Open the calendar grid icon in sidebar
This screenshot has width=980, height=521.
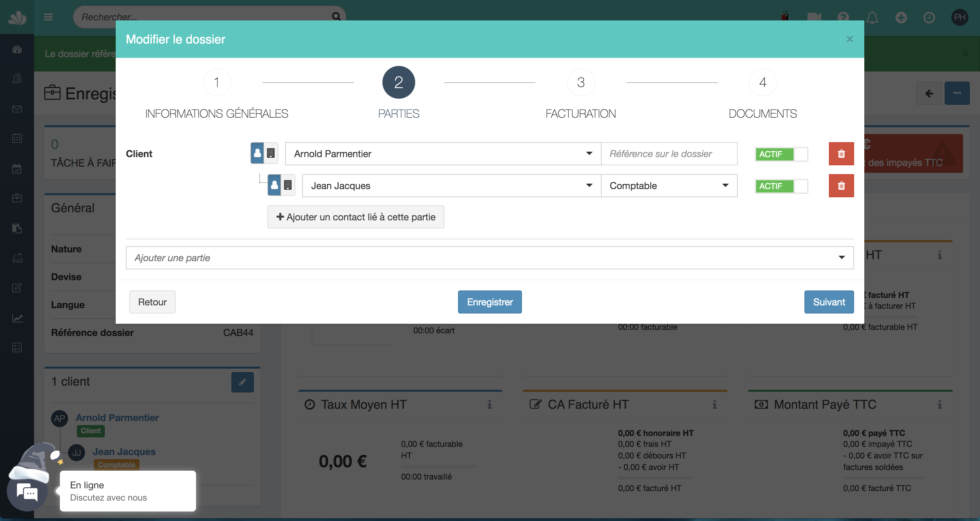click(x=17, y=138)
